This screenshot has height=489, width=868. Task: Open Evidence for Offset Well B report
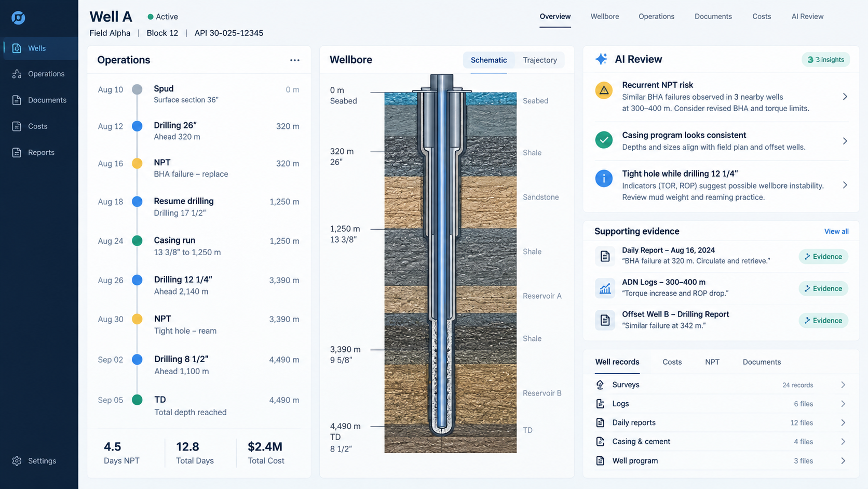click(x=823, y=321)
